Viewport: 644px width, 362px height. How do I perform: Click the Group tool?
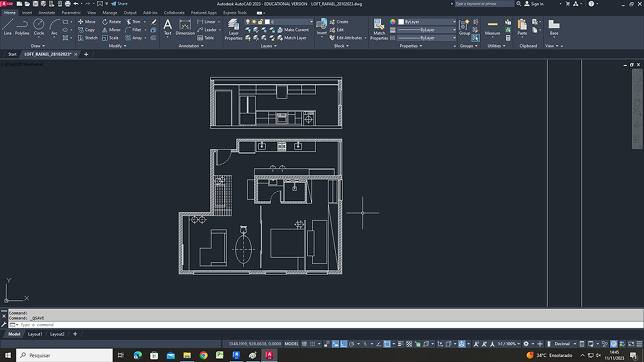[x=464, y=27]
